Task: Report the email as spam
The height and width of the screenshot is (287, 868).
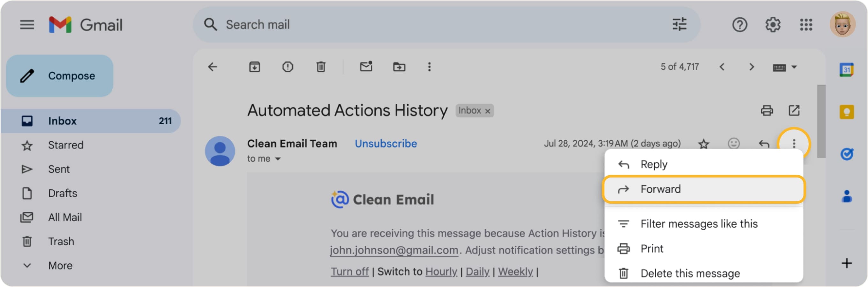Action: [x=288, y=67]
